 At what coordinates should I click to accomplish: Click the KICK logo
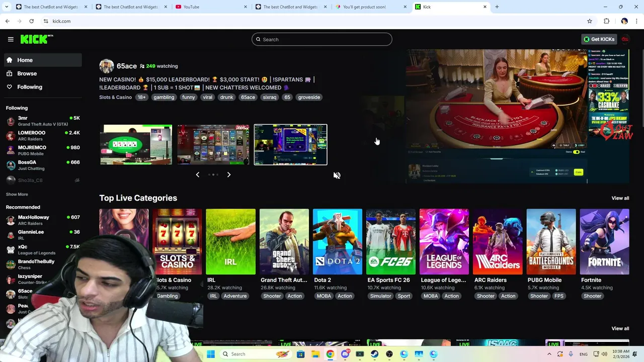tap(36, 39)
